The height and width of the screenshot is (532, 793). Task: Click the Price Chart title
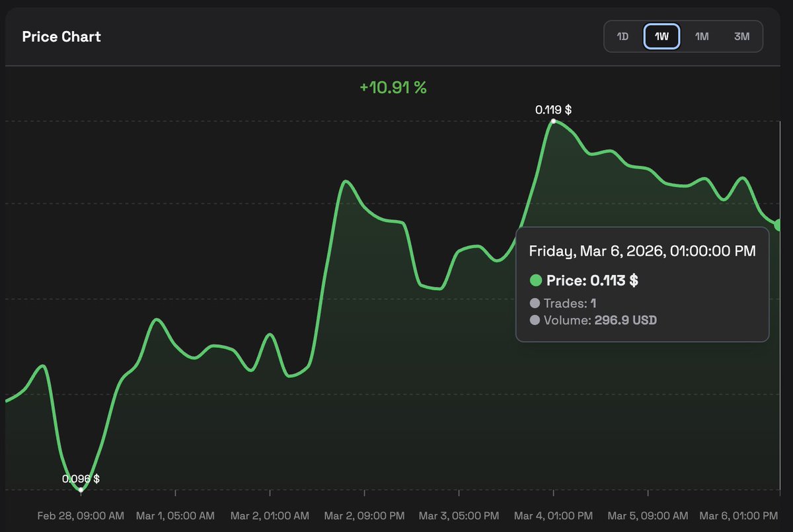(61, 36)
